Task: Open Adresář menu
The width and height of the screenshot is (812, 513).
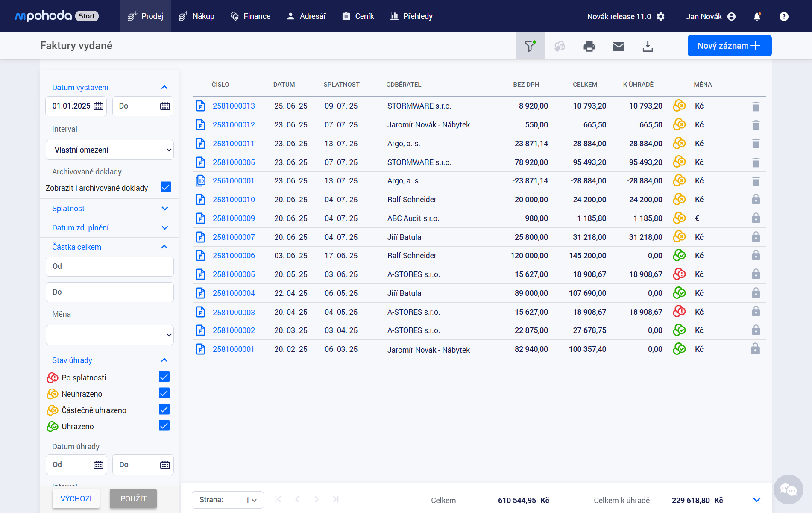Action: coord(306,16)
